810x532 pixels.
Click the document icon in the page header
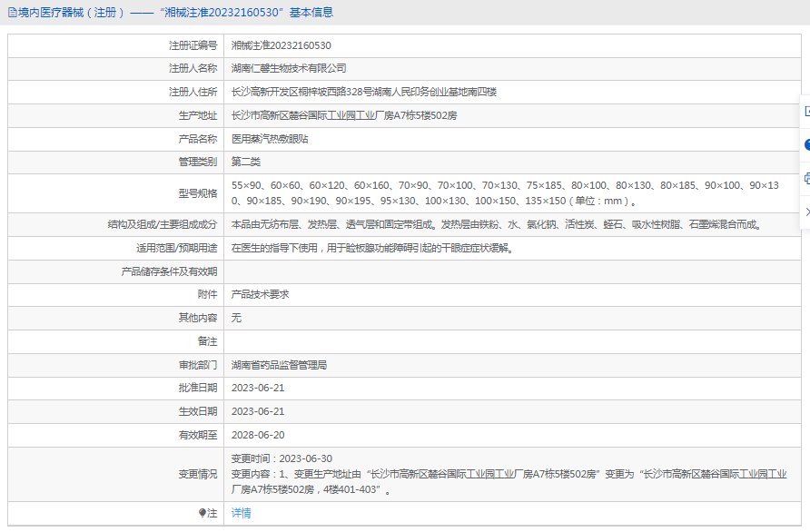pos(12,13)
